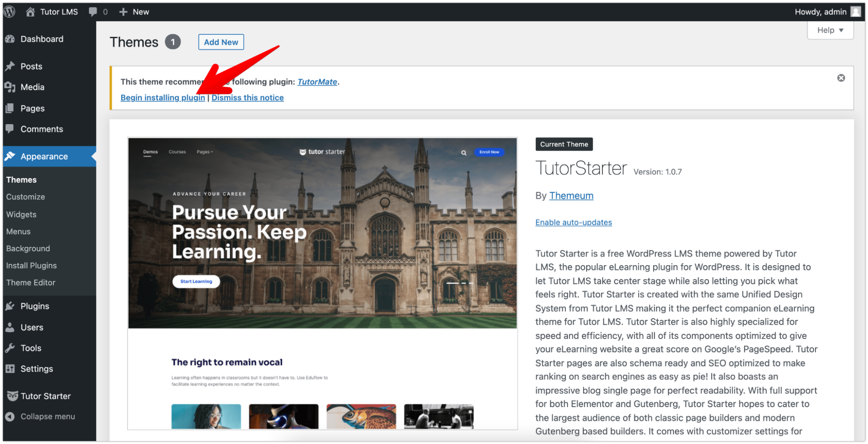
Task: Open Customize submenu item
Action: tap(26, 197)
